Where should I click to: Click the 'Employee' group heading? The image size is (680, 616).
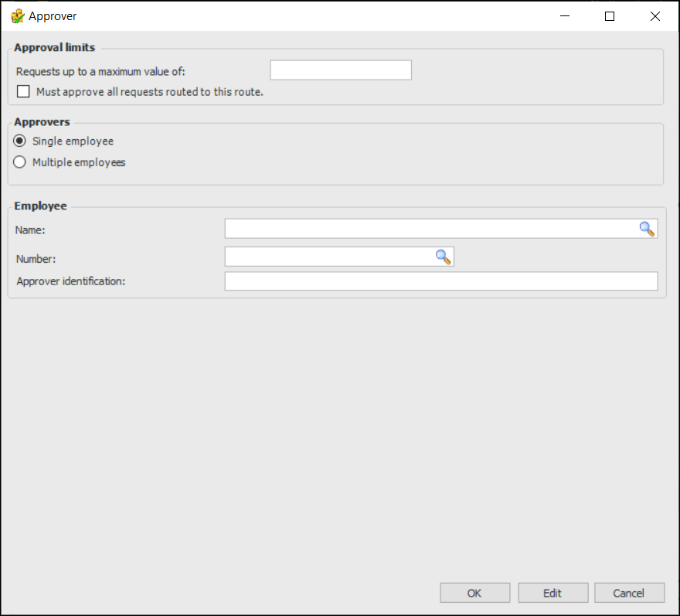[41, 206]
